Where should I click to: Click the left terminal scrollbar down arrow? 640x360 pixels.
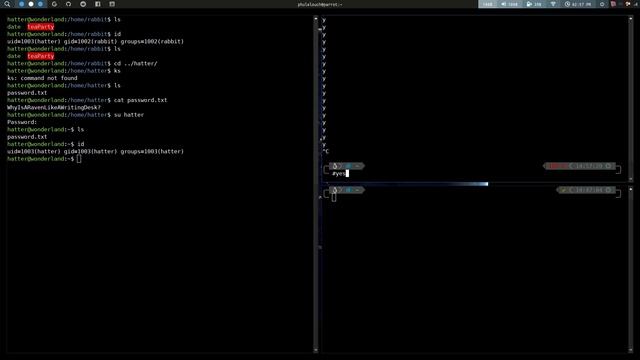pos(316,350)
